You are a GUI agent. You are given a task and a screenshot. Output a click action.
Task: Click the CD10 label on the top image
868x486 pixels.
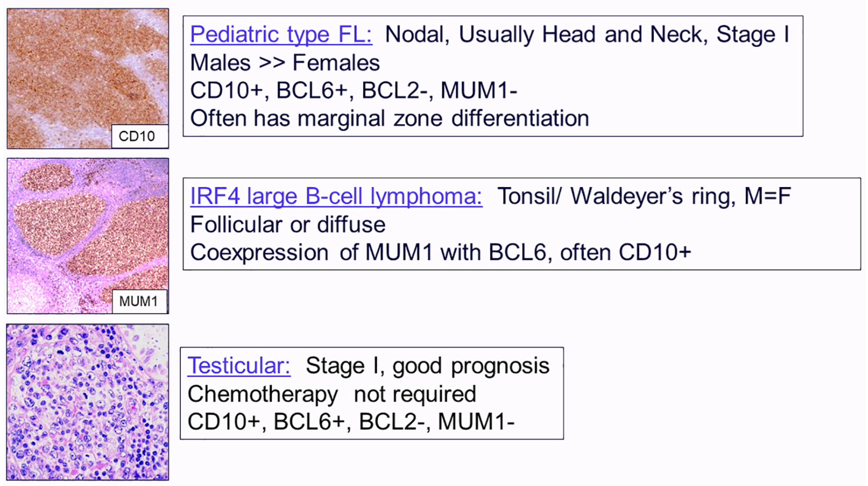pos(137,136)
